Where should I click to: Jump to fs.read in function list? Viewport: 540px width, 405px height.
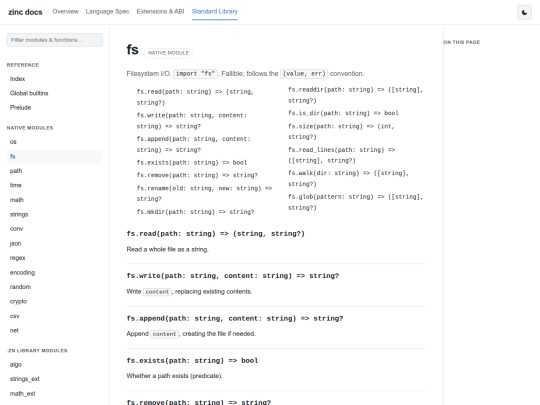[x=195, y=97]
